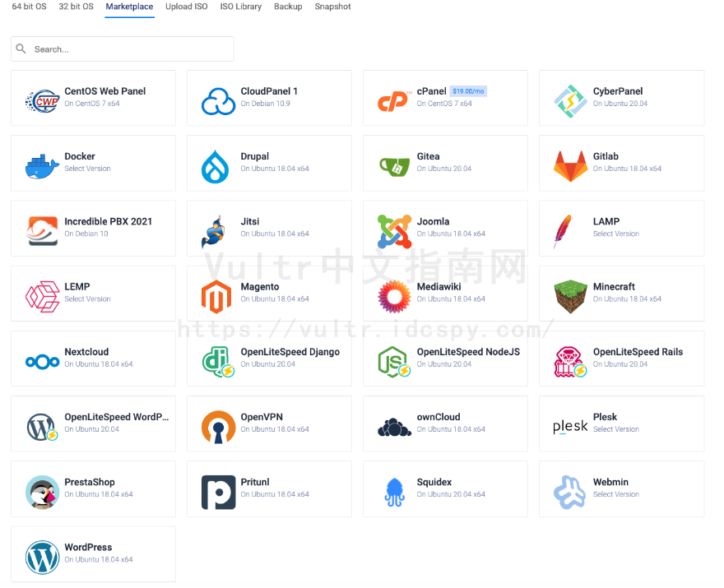This screenshot has width=724, height=588.
Task: Open the 32 bit OS tab
Action: point(76,7)
